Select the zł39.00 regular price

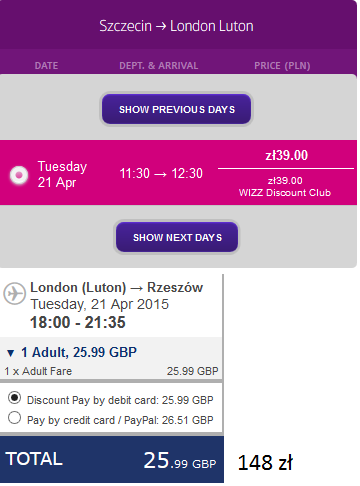coord(286,155)
